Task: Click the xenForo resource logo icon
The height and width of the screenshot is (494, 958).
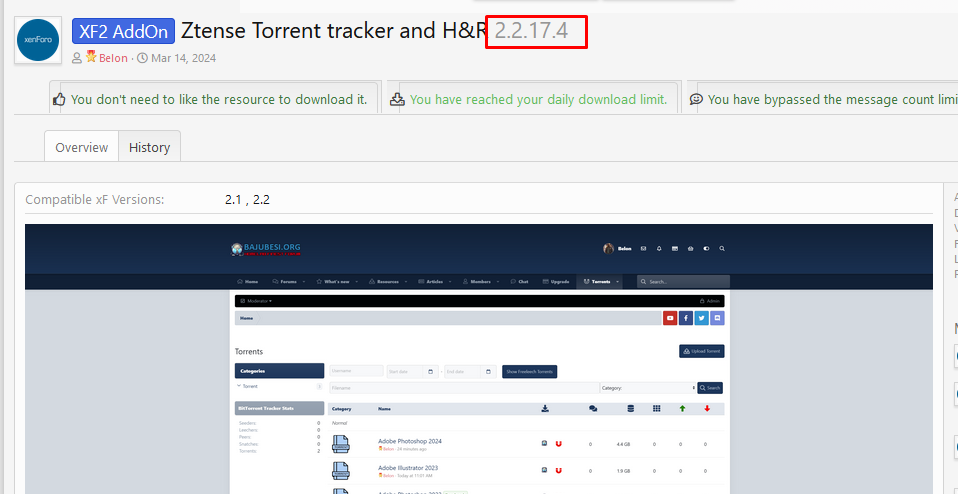Action: coord(38,40)
